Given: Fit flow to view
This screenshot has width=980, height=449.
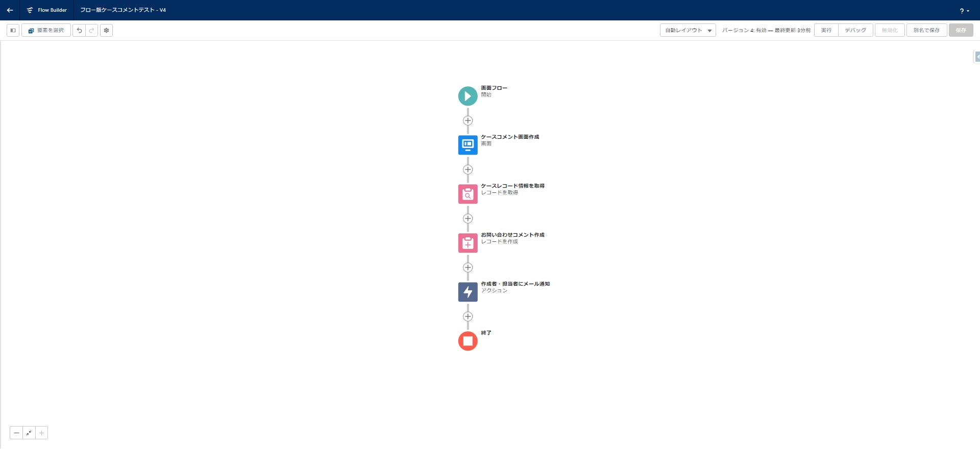Looking at the screenshot, I should 29,433.
